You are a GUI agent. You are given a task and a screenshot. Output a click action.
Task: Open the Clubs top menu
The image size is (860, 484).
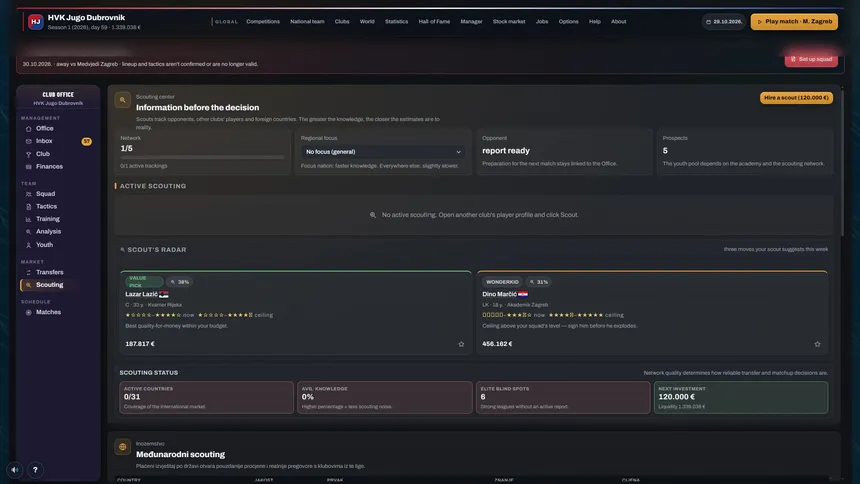pos(342,21)
